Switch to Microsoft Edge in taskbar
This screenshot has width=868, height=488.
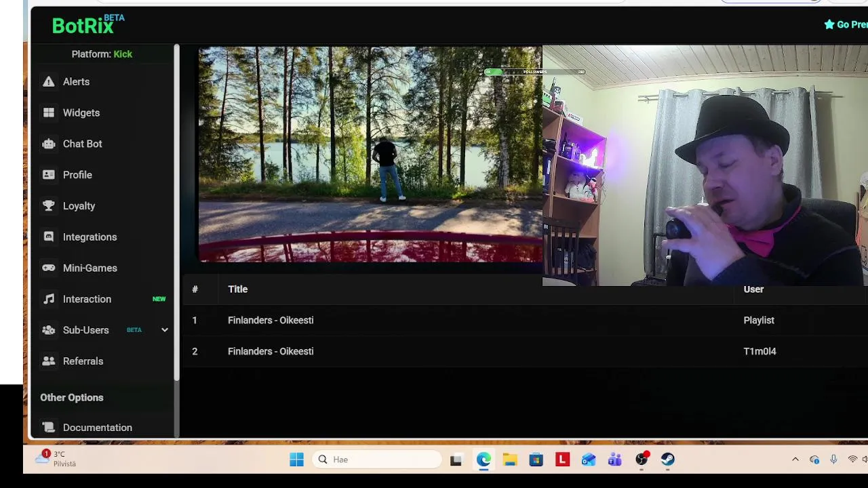[484, 460]
